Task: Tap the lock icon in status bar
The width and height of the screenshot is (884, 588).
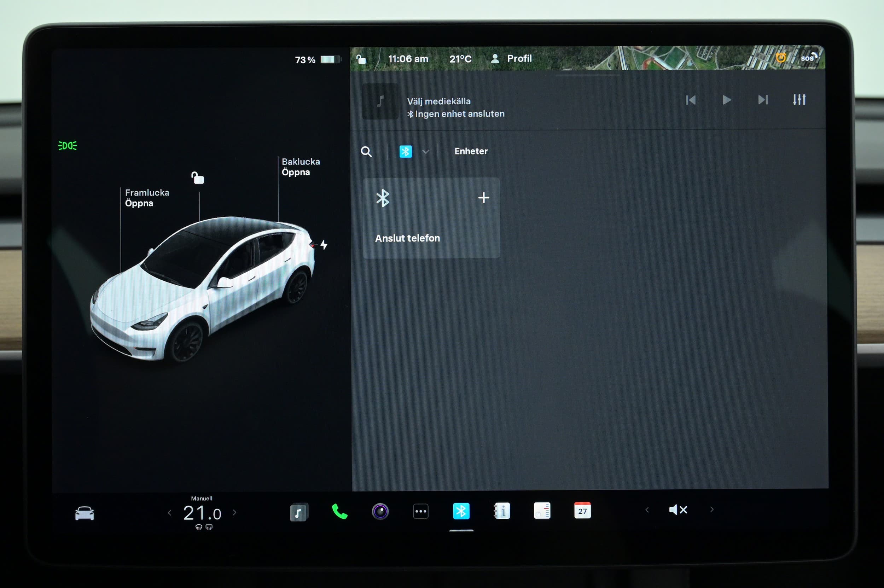Action: [x=361, y=59]
